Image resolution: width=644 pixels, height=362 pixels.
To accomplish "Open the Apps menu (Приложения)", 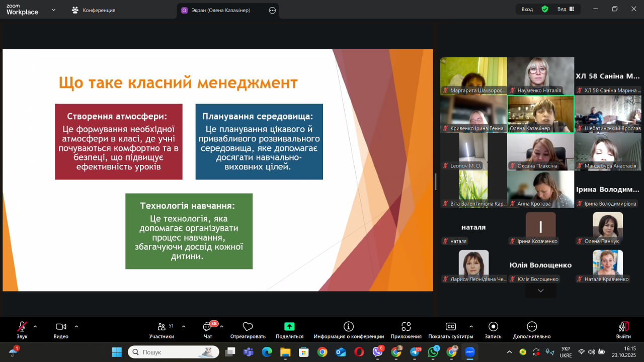I will [x=406, y=330].
